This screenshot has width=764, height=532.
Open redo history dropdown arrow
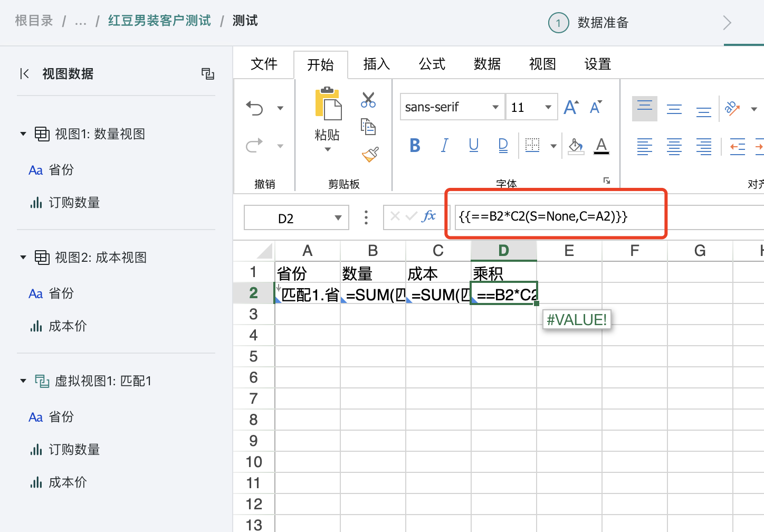(280, 146)
